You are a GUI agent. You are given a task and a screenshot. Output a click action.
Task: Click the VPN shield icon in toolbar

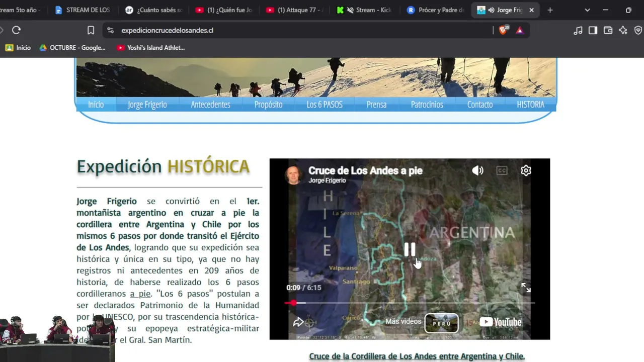click(x=638, y=30)
